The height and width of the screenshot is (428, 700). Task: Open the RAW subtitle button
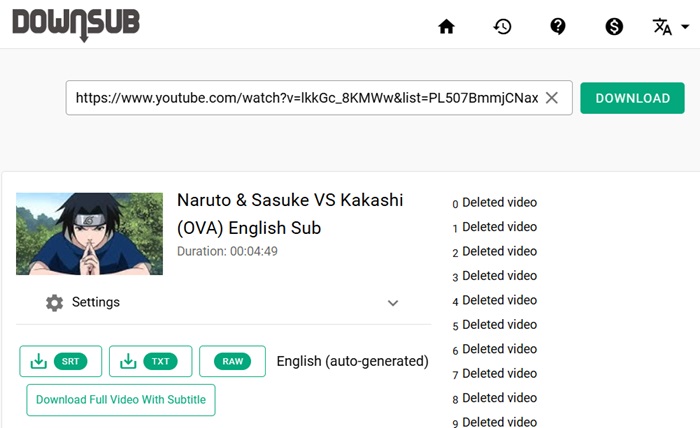[x=232, y=361]
